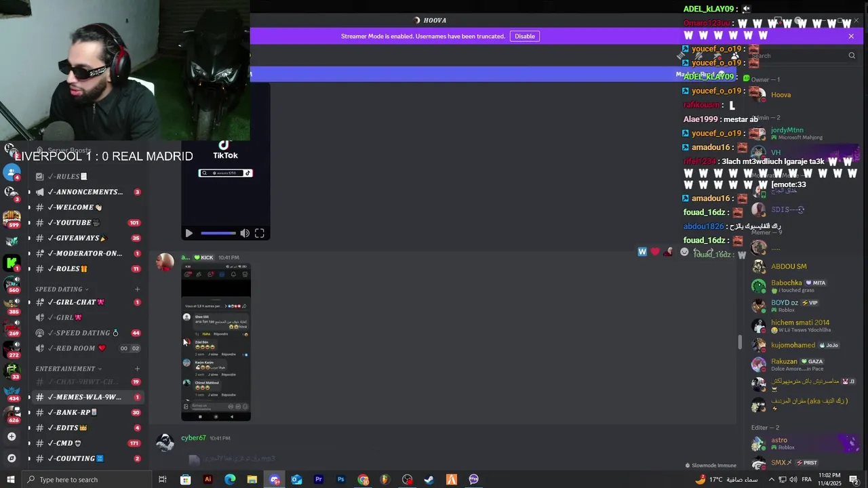Open server icon with 599 badge
Screen dimensions: 868x488
point(12,218)
